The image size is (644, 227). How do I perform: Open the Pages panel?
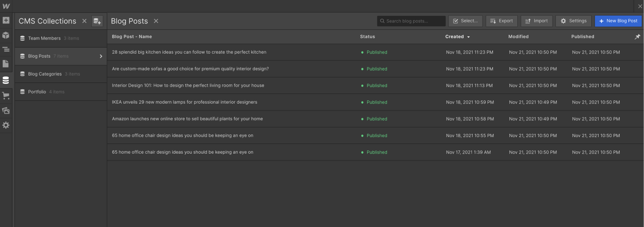point(6,64)
